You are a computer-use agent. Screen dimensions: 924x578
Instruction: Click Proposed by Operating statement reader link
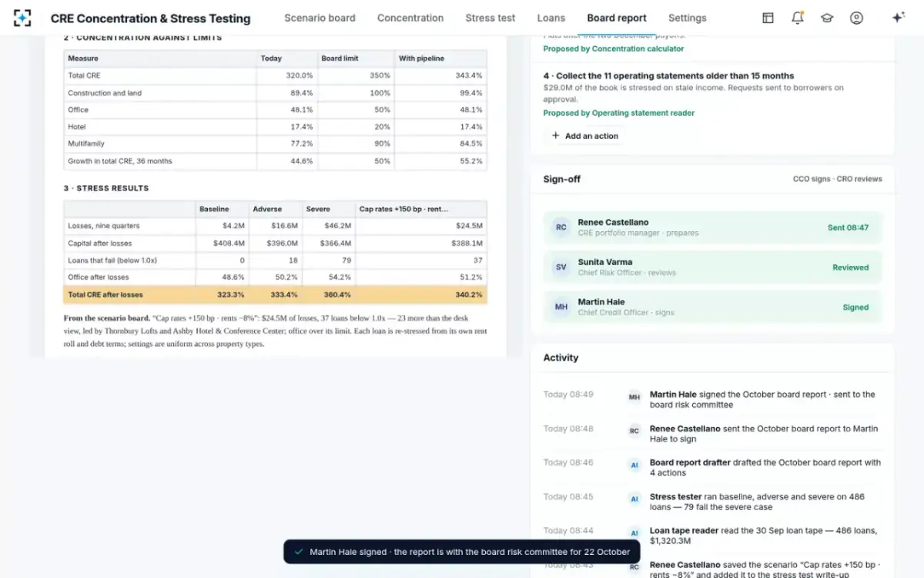[x=618, y=113]
